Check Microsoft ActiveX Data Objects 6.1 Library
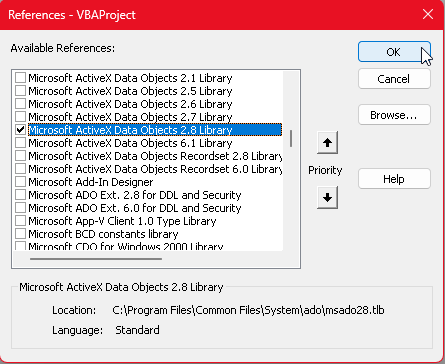 coord(21,143)
